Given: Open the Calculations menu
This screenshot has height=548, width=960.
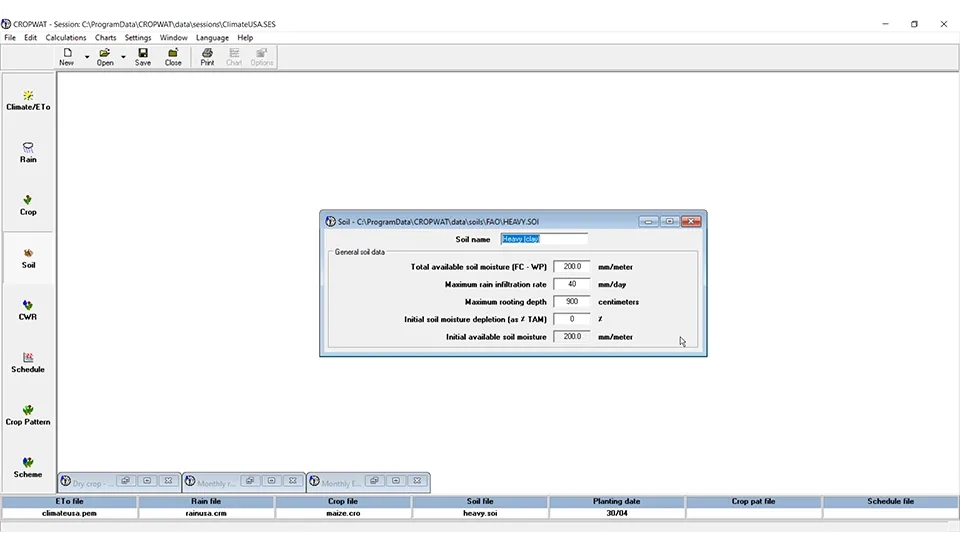Looking at the screenshot, I should point(66,38).
